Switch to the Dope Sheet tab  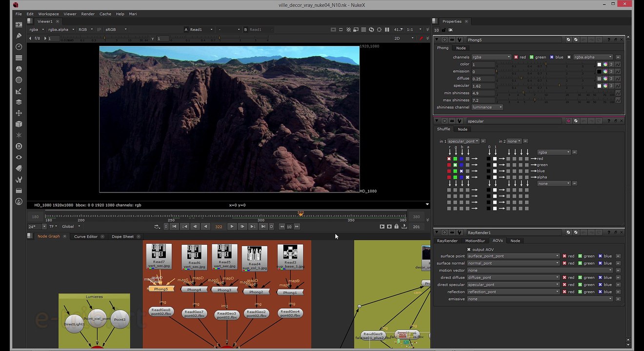point(122,236)
